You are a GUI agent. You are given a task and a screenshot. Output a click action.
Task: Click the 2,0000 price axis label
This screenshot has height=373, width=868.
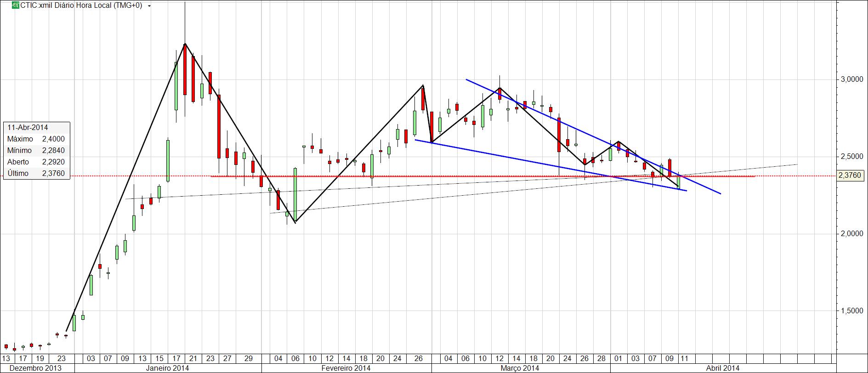[851, 234]
